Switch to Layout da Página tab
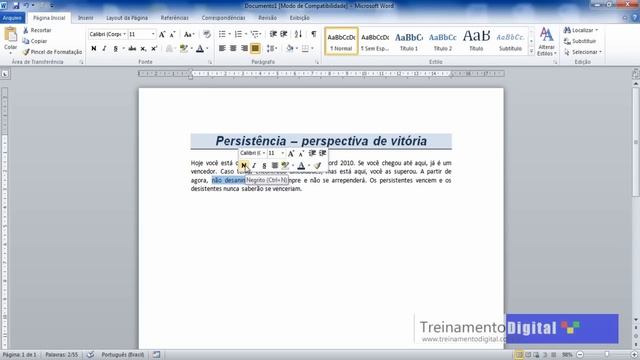This screenshot has height=360, width=640. tap(127, 18)
